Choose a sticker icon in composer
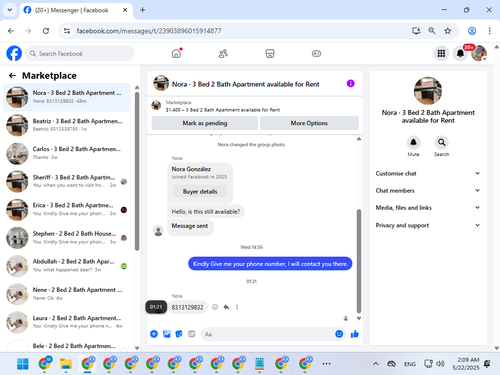 [x=179, y=334]
